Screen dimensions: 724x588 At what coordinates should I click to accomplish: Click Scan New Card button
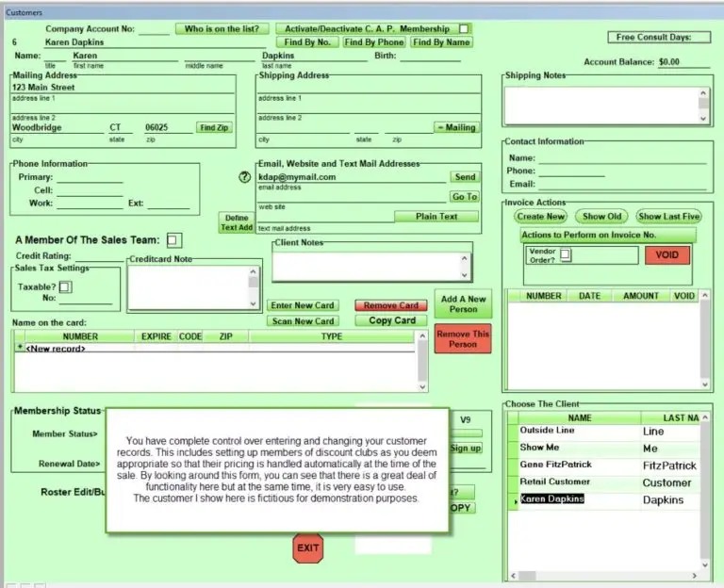point(303,320)
